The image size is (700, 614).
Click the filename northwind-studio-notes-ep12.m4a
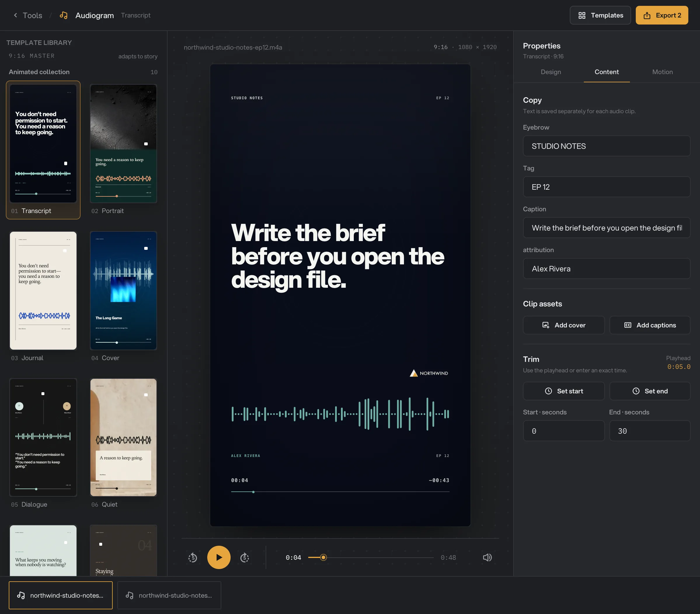tap(233, 47)
